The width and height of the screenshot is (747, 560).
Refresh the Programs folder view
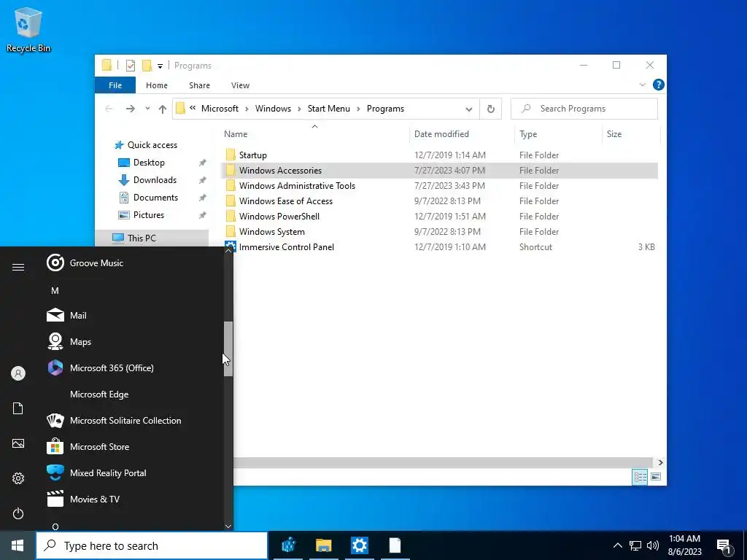(x=491, y=109)
